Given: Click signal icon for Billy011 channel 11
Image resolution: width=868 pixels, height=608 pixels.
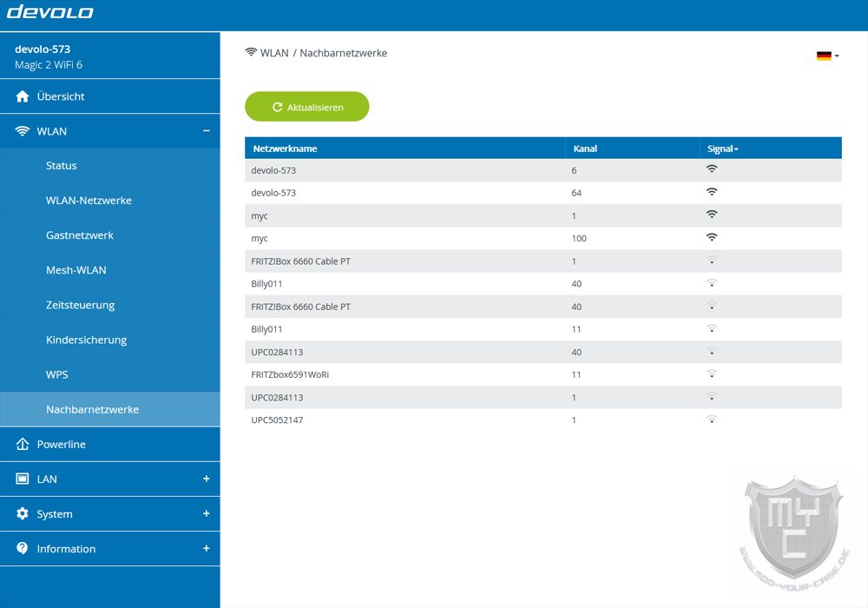Looking at the screenshot, I should (x=712, y=328).
